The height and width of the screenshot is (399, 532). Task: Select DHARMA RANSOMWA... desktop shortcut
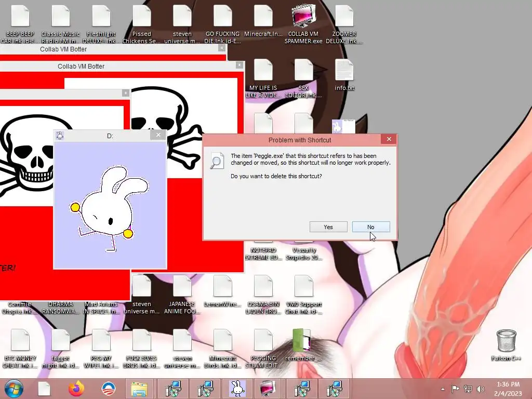click(60, 308)
